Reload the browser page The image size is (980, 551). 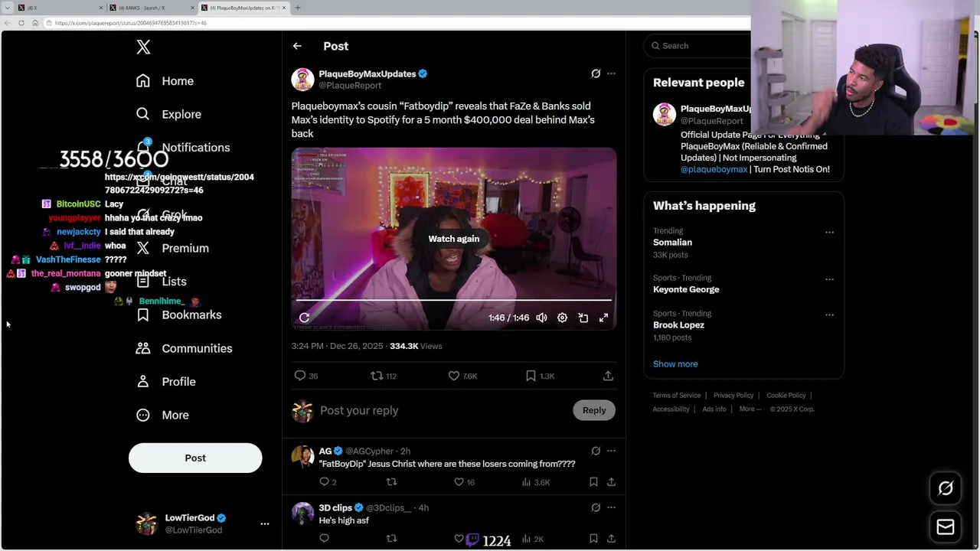point(21,23)
